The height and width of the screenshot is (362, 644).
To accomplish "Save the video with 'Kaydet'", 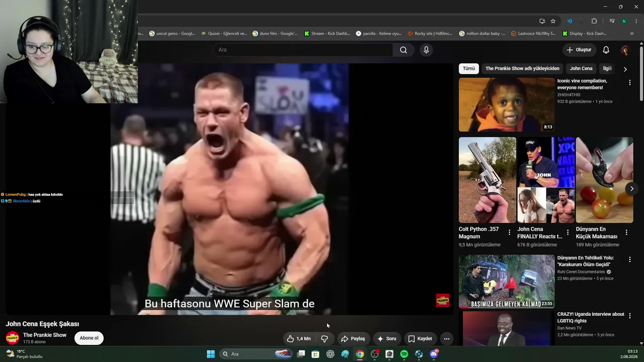I will click(420, 339).
